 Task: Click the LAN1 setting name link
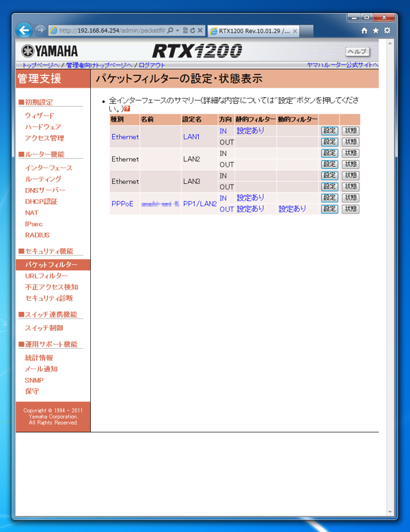pyautogui.click(x=191, y=137)
